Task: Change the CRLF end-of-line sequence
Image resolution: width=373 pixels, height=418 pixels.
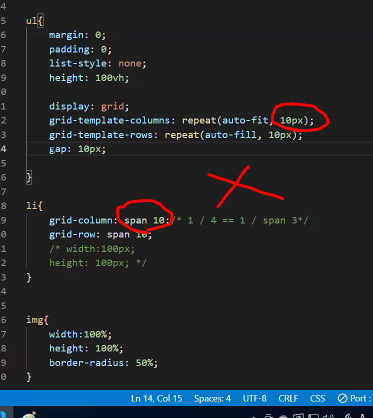Action: [x=288, y=398]
